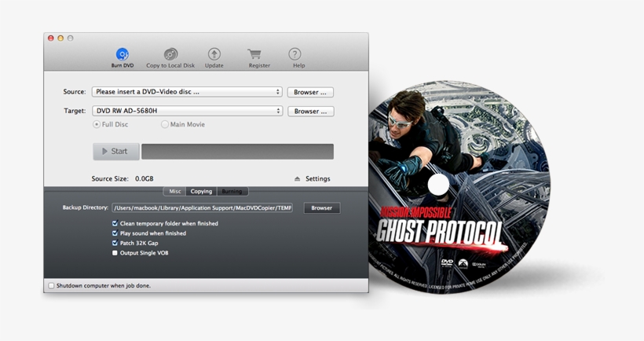The height and width of the screenshot is (341, 644).
Task: Minimize the window with yellow button
Action: coord(60,38)
